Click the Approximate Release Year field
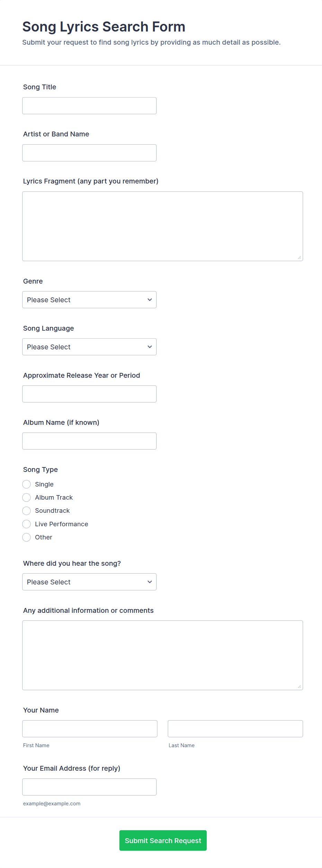The image size is (322, 868). point(89,394)
